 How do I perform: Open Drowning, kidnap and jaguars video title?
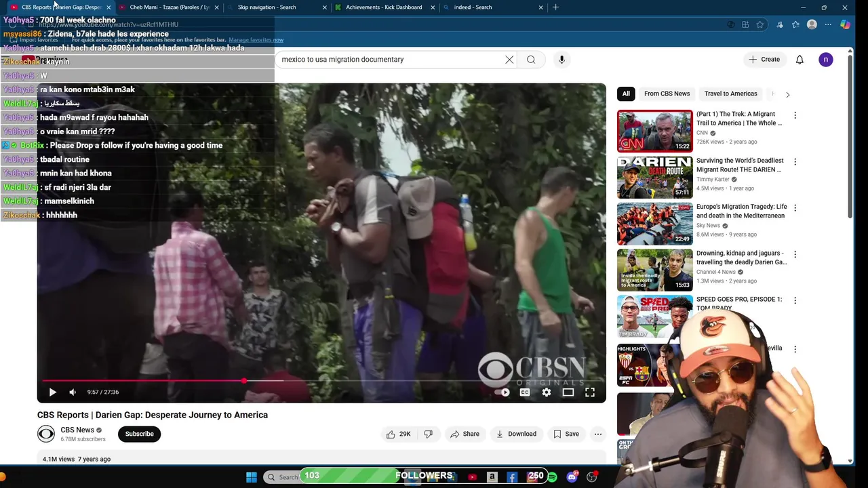(742, 258)
